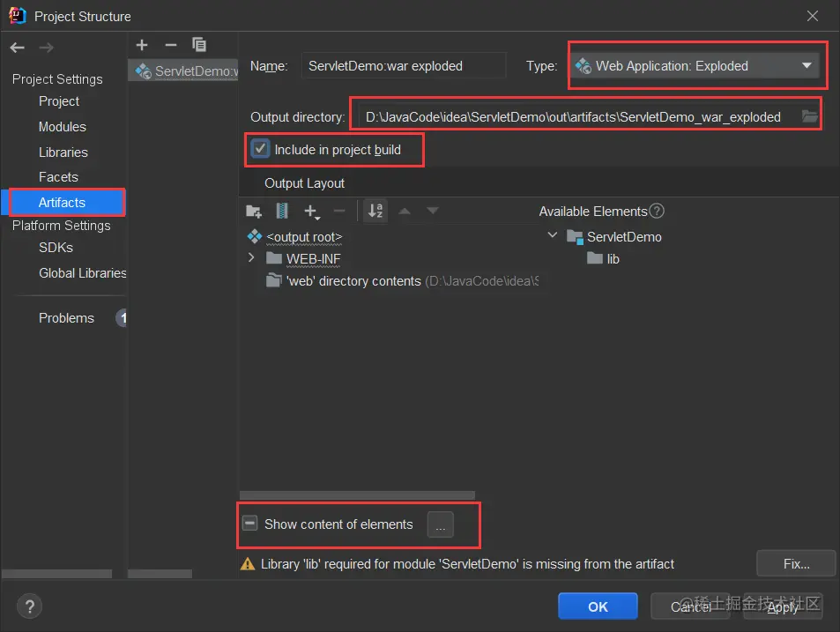840x632 pixels.
Task: Open Project settings page
Action: (59, 101)
